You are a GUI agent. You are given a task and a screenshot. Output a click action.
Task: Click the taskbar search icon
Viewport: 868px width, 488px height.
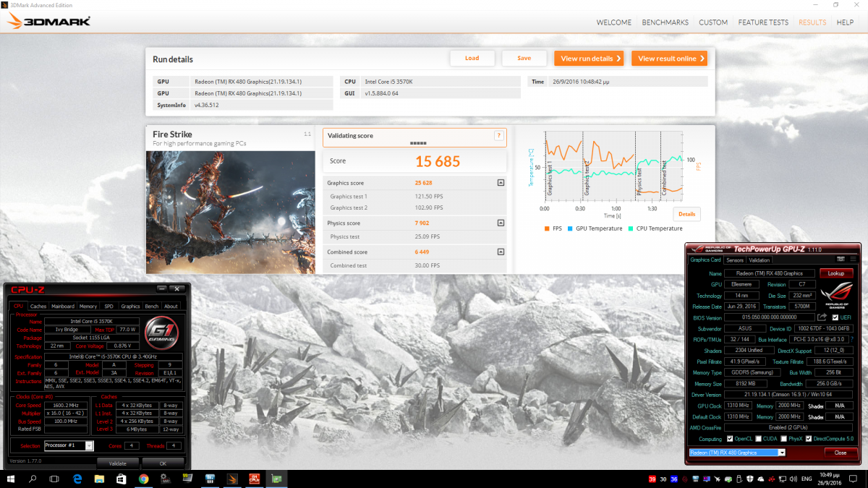[x=33, y=479]
